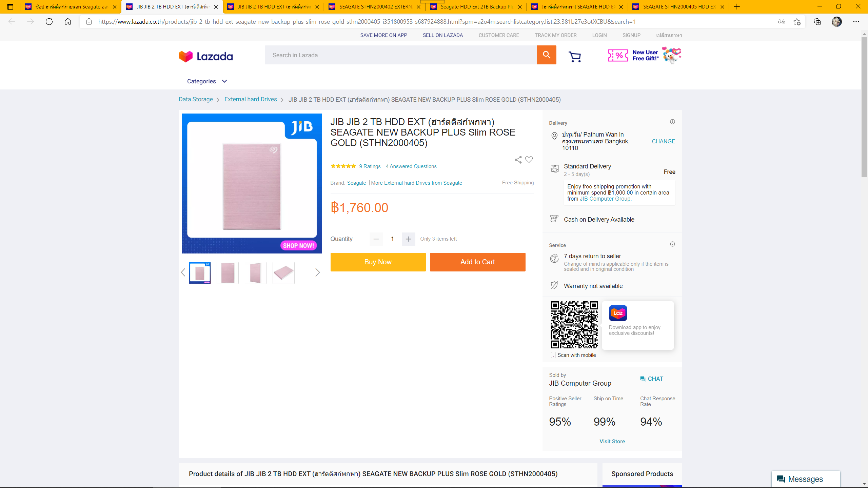Click the Delivery info icon
This screenshot has width=868, height=488.
pyautogui.click(x=672, y=122)
